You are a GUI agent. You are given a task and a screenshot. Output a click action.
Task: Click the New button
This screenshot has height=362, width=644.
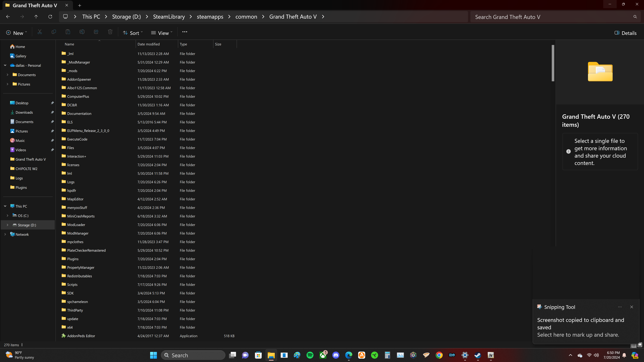click(x=16, y=33)
